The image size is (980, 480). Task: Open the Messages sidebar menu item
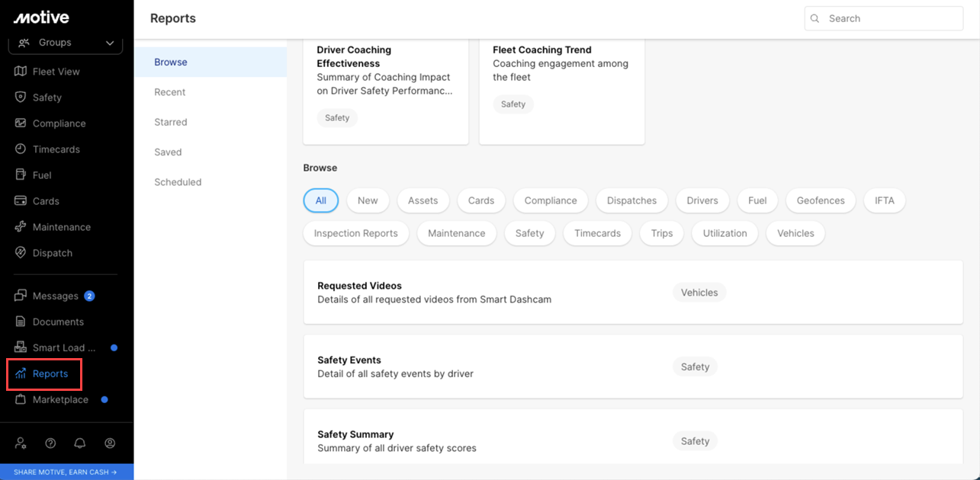pyautogui.click(x=55, y=296)
